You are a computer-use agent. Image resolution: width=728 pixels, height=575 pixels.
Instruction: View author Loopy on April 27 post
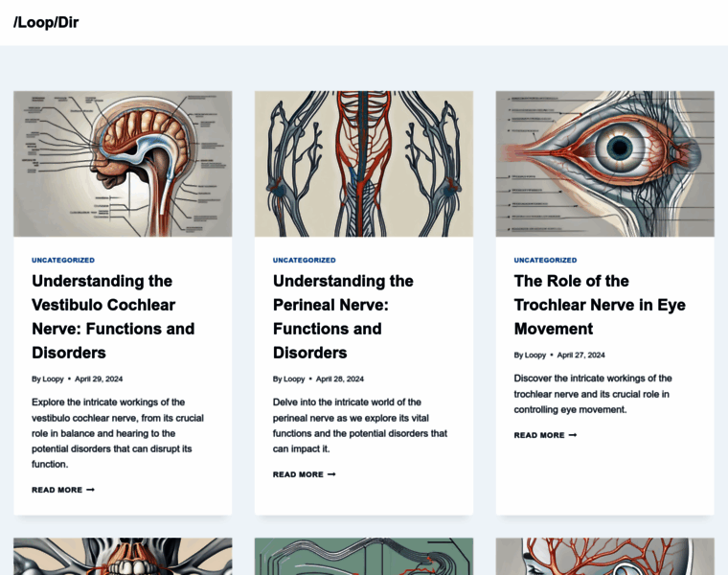coord(535,355)
